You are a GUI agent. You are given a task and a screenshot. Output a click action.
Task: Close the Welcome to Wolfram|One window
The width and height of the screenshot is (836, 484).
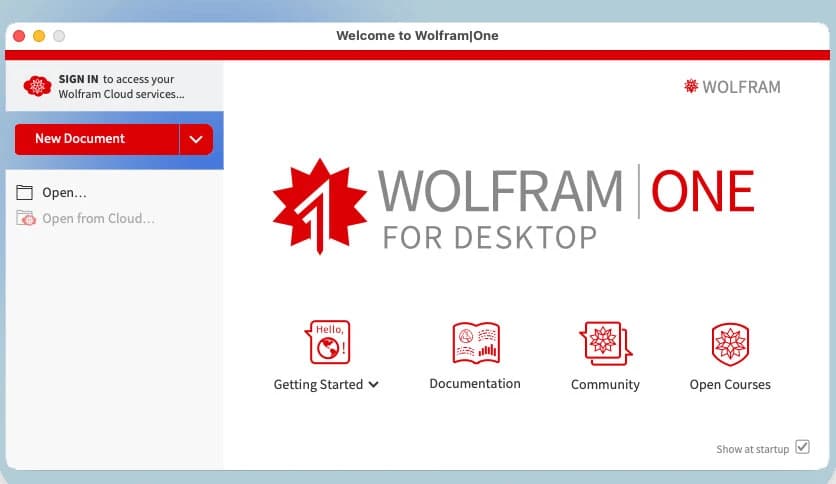pyautogui.click(x=19, y=36)
